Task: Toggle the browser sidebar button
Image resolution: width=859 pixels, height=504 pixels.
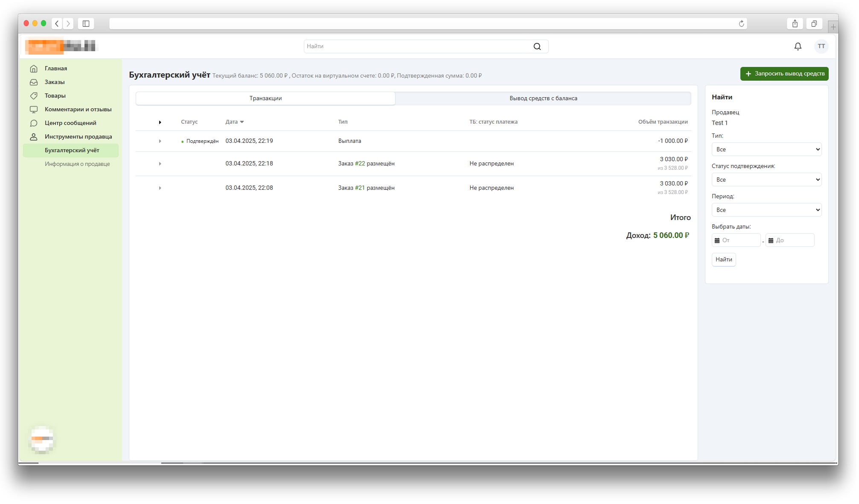Action: coord(86,24)
